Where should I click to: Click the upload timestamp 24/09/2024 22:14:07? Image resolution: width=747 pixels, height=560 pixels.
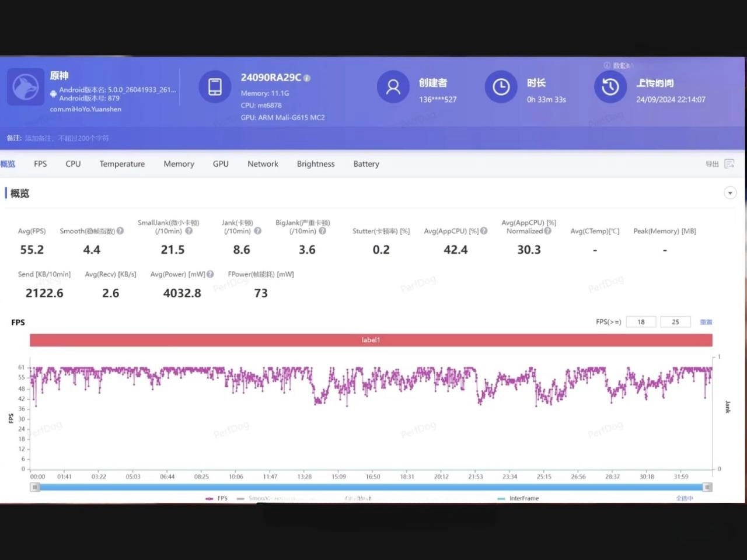click(x=671, y=99)
